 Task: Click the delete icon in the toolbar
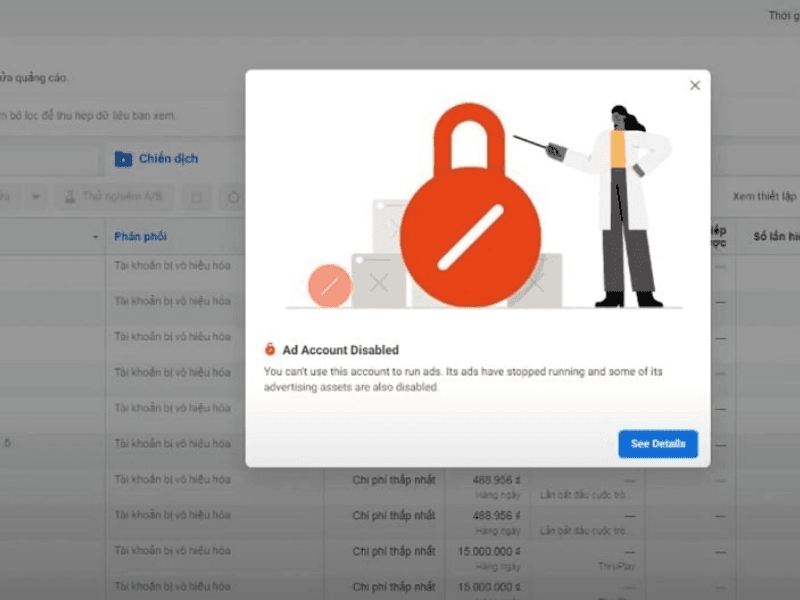click(x=197, y=197)
